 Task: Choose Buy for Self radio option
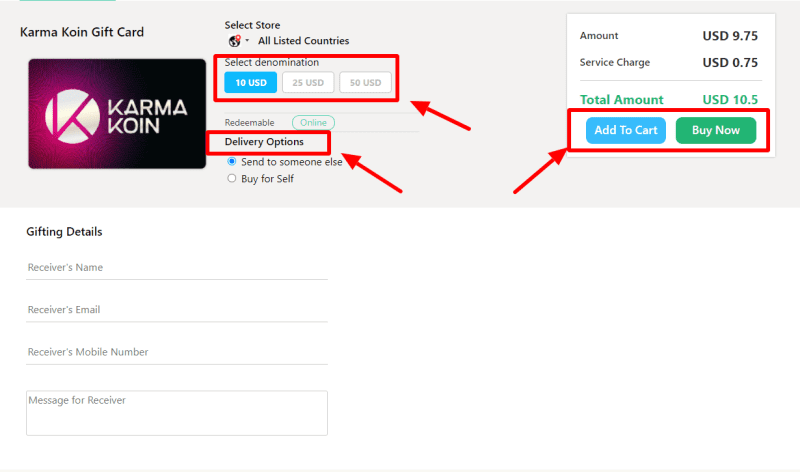pos(232,178)
